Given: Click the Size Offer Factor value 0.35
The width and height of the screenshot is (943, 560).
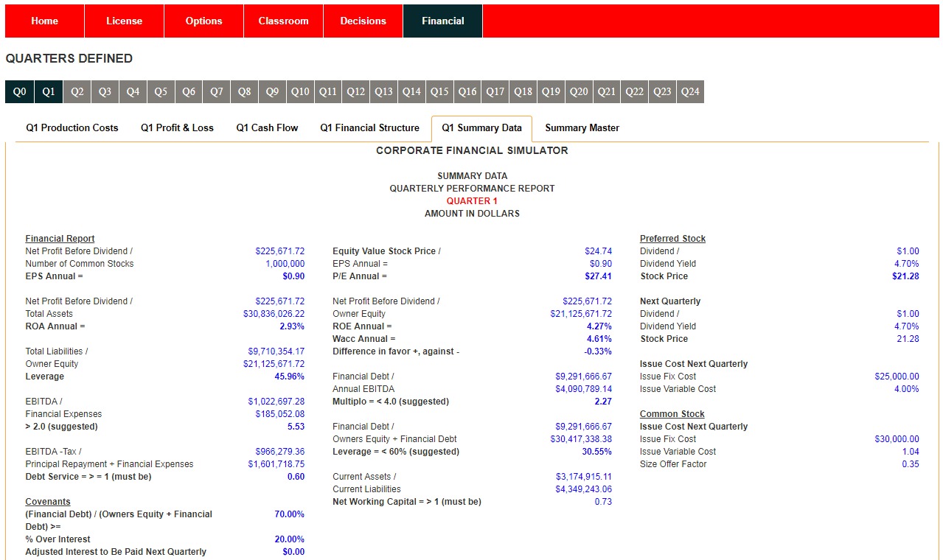Looking at the screenshot, I should (911, 464).
